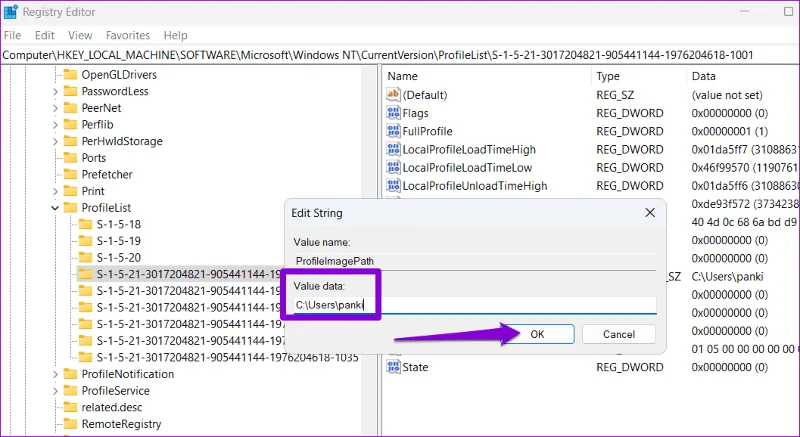Select the S-1-5-21 key ending in 1035

coord(227,357)
